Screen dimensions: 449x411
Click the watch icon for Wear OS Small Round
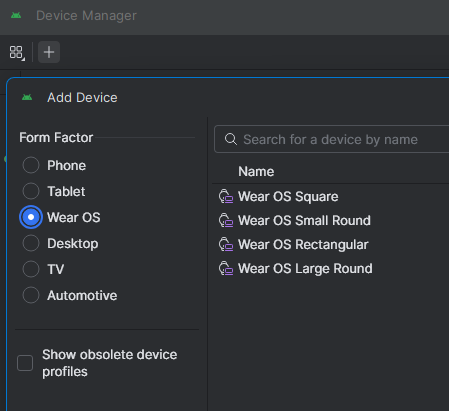[226, 220]
